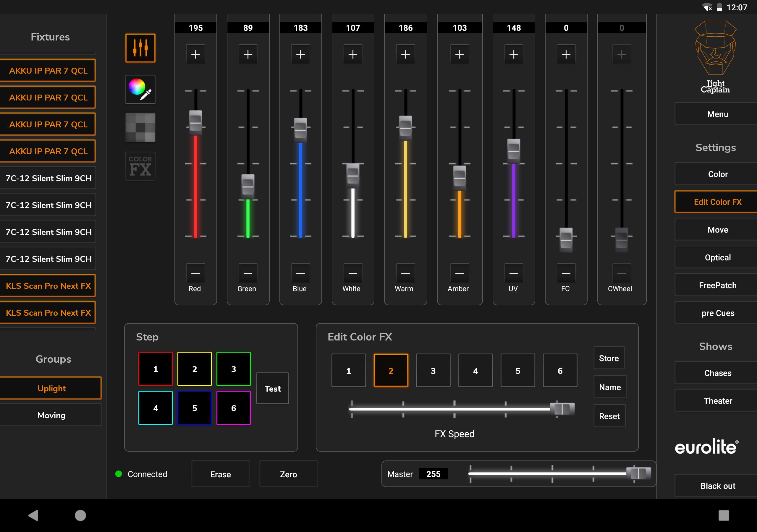The width and height of the screenshot is (757, 532).
Task: Select yellow step 2 swatch
Action: click(x=195, y=369)
